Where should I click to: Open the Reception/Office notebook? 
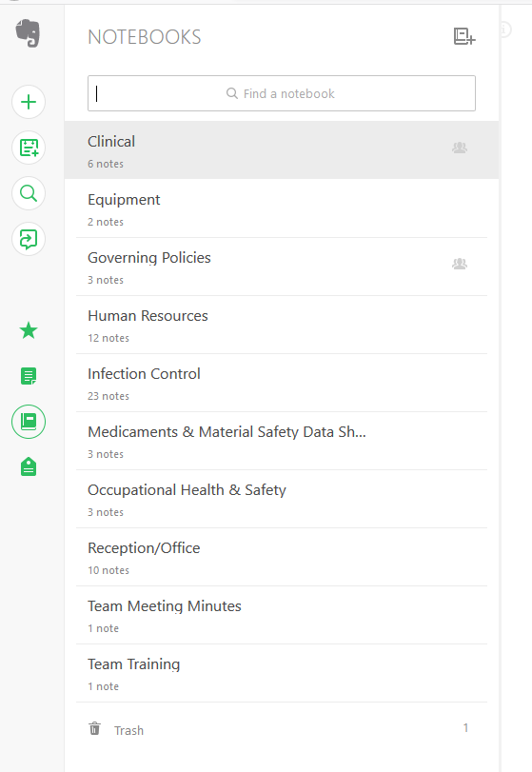282,557
